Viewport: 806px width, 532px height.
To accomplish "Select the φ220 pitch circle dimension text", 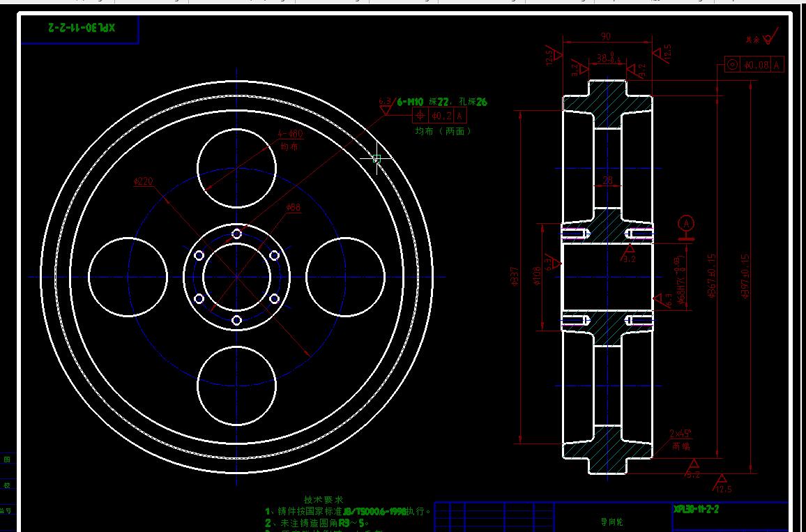I will [143, 181].
